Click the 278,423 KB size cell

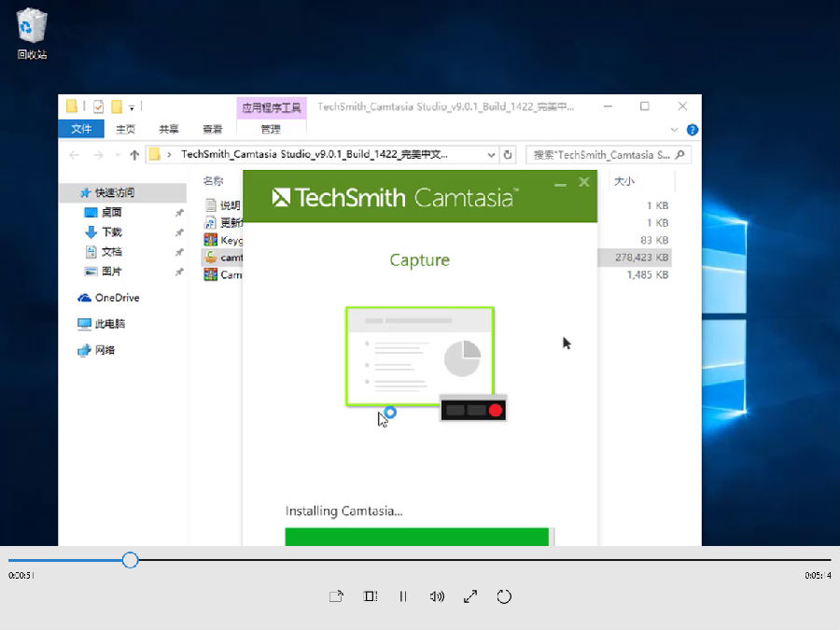(642, 258)
